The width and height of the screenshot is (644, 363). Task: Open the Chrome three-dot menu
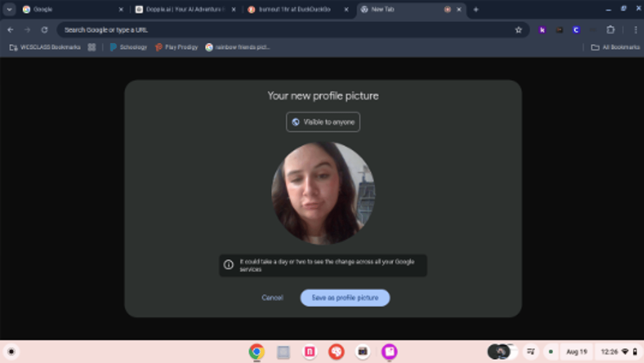click(635, 30)
